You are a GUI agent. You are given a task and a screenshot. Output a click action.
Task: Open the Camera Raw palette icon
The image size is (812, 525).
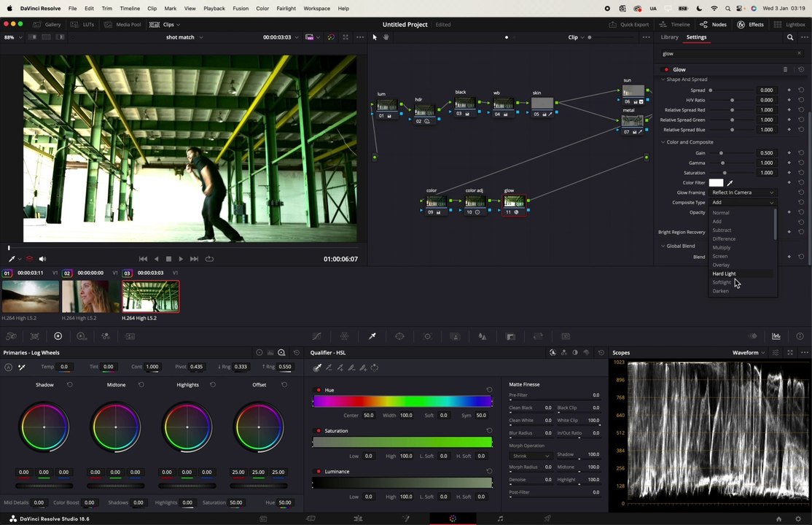(11, 336)
